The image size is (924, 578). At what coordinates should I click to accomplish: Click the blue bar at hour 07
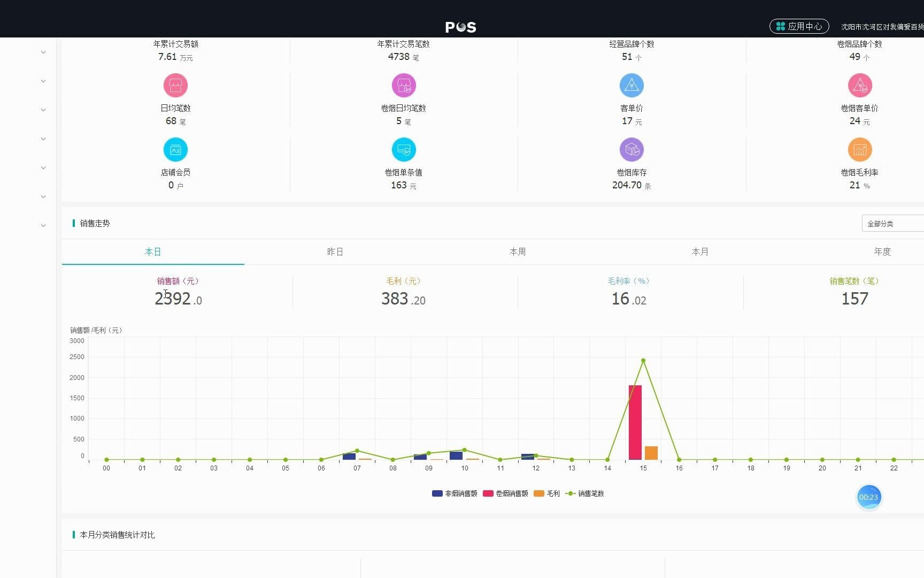tap(349, 456)
